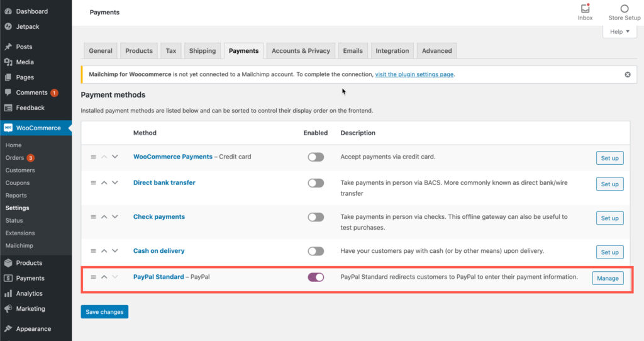Disable the PayPal Standard toggle
The image size is (644, 341).
316,277
